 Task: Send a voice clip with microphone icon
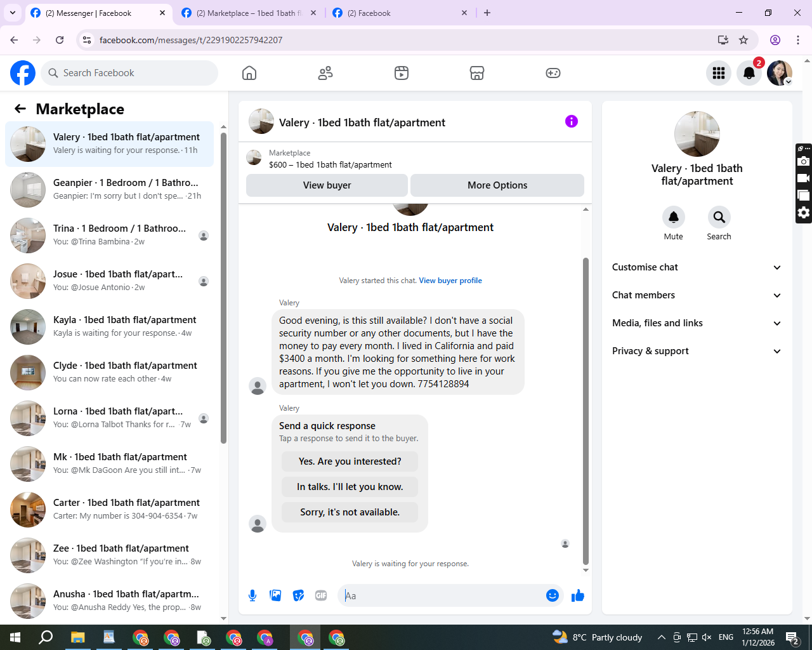pos(252,595)
